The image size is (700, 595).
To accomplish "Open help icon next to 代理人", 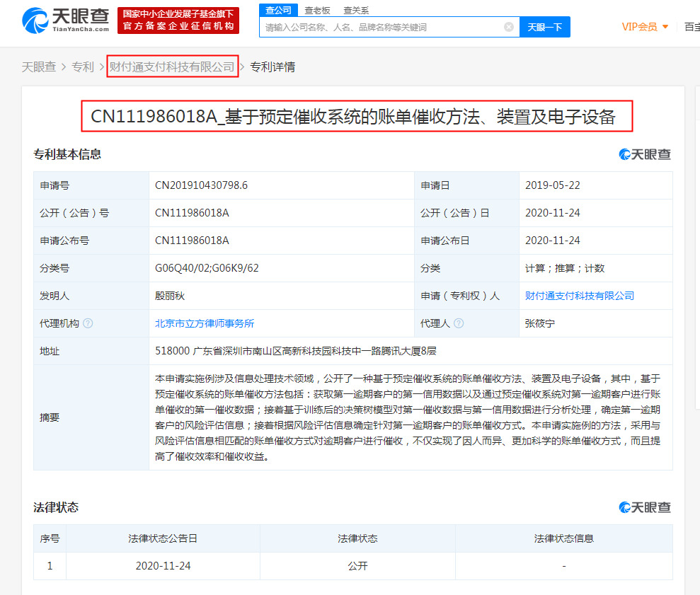I will [459, 323].
